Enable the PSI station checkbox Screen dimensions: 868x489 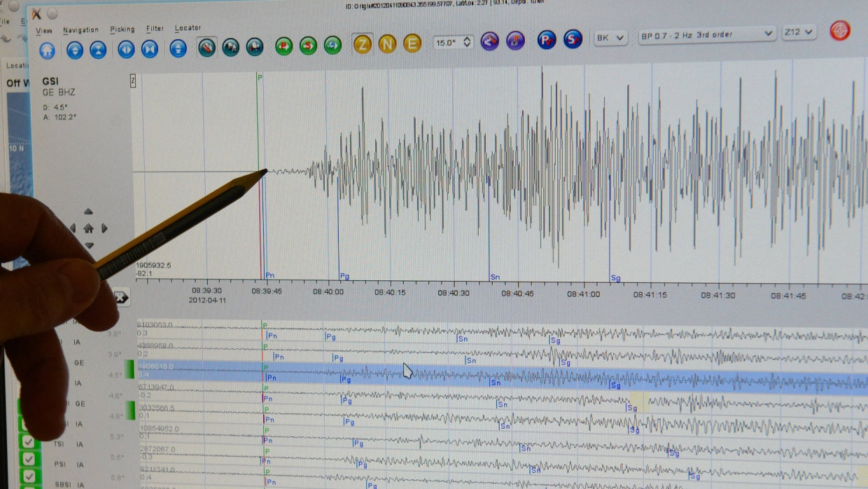tap(28, 460)
